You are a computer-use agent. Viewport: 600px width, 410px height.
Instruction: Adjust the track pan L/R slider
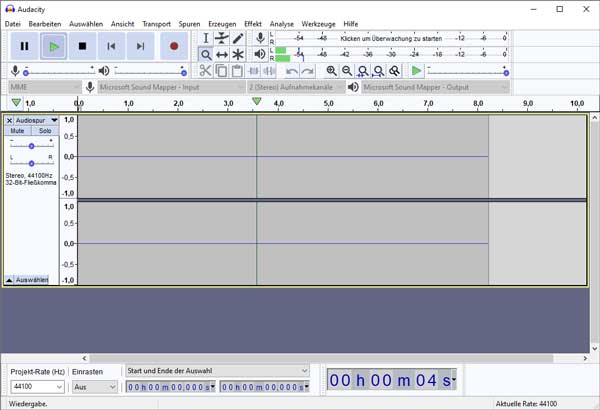(x=32, y=163)
